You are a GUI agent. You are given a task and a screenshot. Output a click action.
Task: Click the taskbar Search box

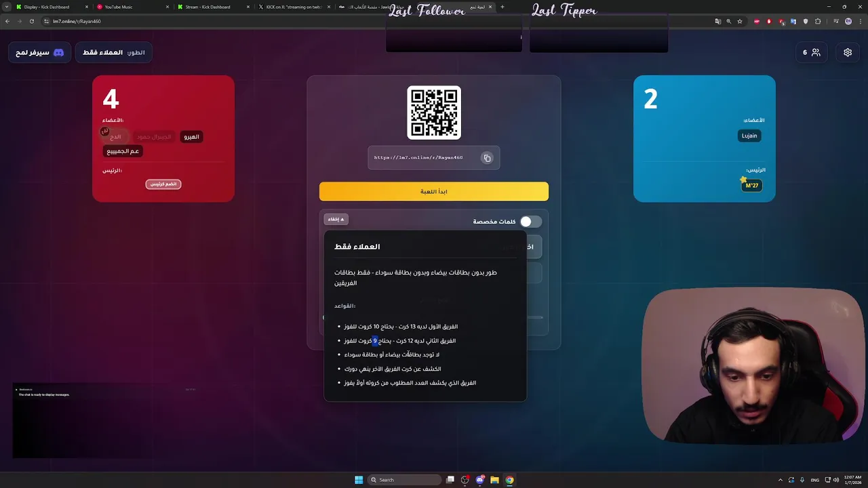pos(404,480)
